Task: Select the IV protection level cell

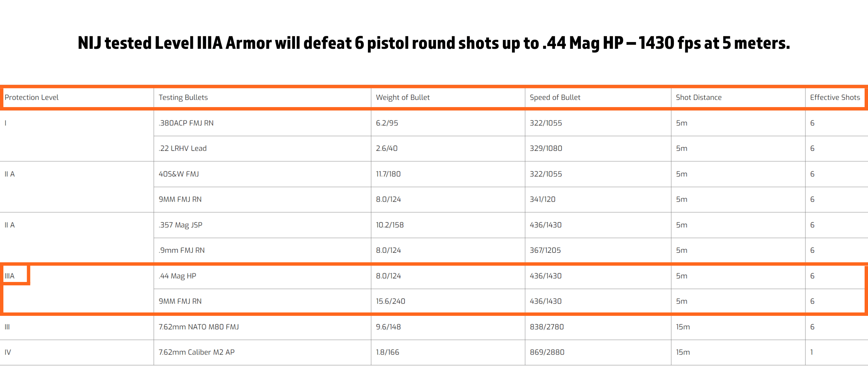Action: 8,352
